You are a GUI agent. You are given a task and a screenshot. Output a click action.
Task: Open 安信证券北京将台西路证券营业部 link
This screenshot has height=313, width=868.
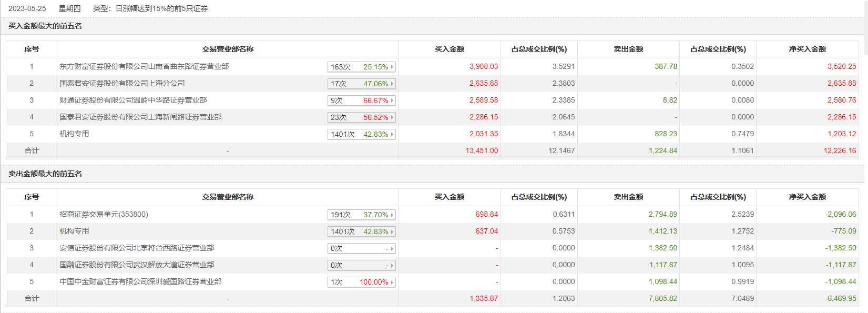click(x=137, y=248)
